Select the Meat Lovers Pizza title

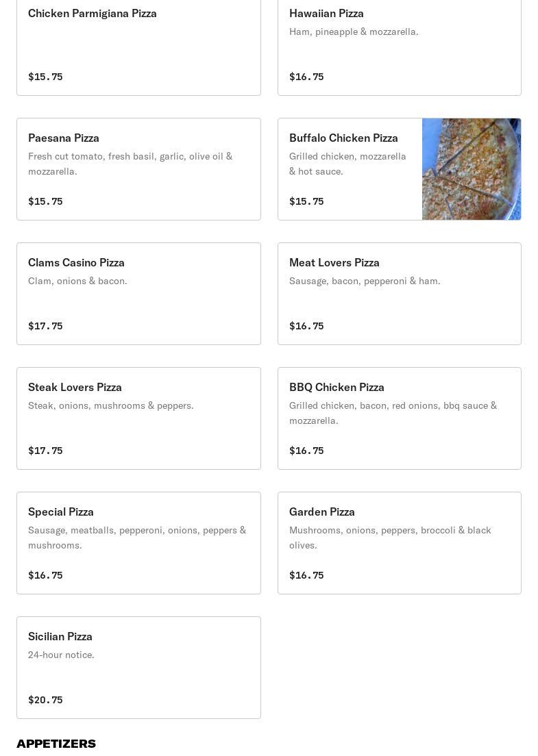pos(334,262)
